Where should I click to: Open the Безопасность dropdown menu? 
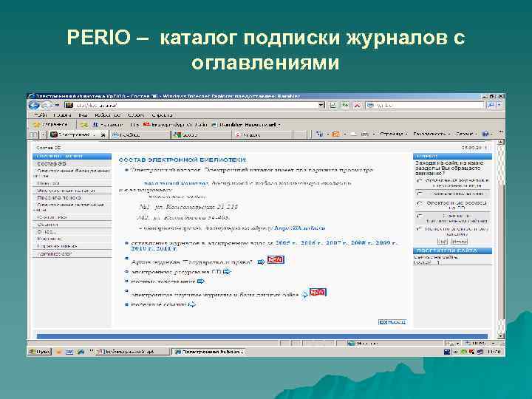coord(432,134)
